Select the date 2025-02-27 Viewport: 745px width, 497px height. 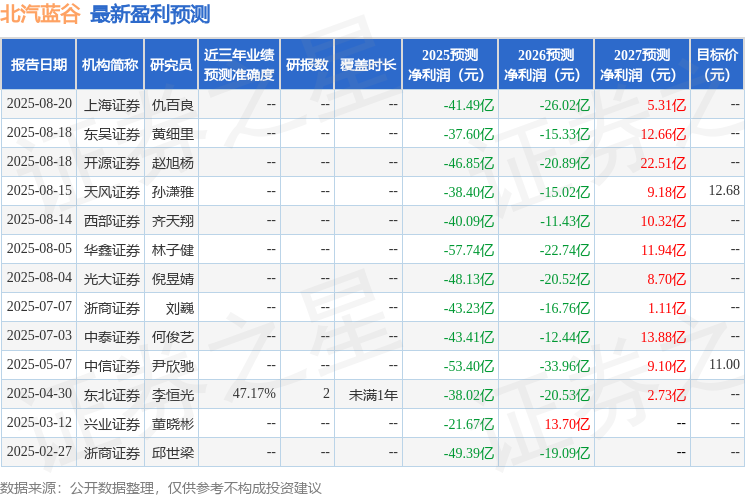click(39, 451)
